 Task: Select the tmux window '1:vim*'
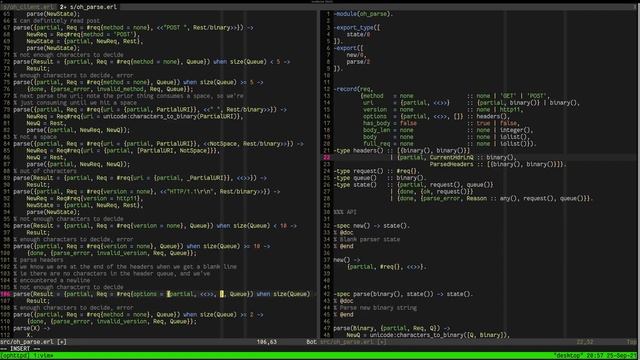(43, 356)
